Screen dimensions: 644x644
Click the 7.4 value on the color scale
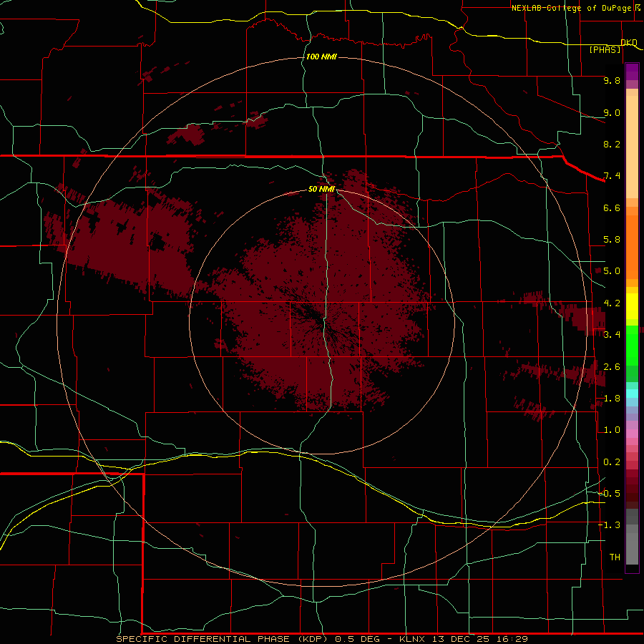tap(612, 176)
